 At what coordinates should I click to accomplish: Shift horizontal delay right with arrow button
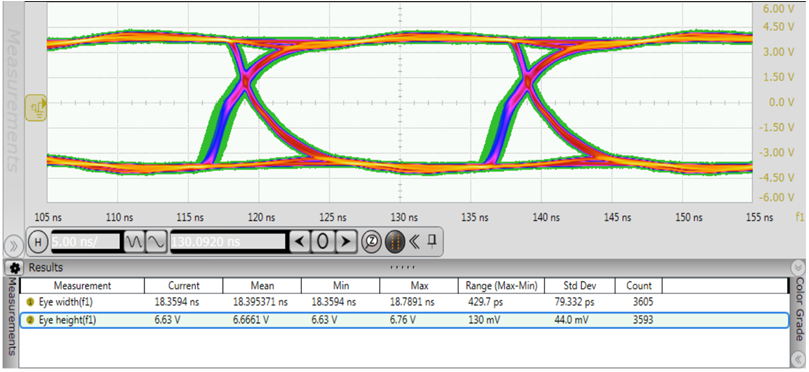(x=346, y=241)
